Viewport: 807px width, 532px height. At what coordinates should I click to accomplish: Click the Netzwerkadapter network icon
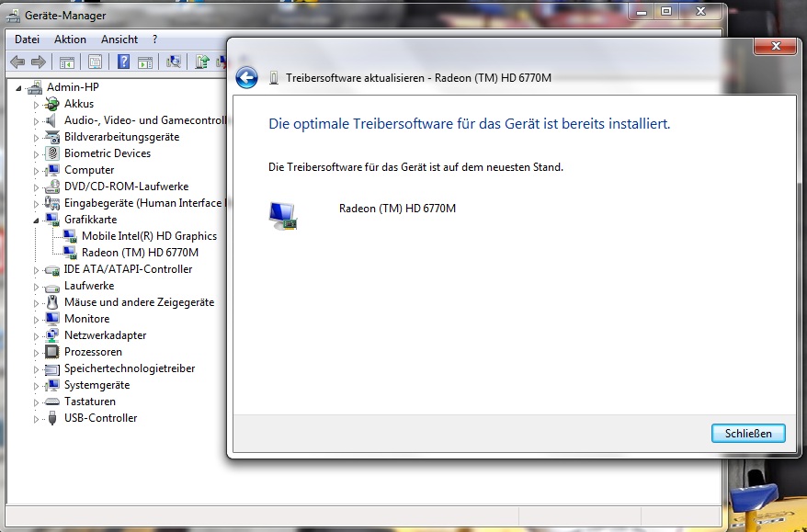(x=52, y=335)
